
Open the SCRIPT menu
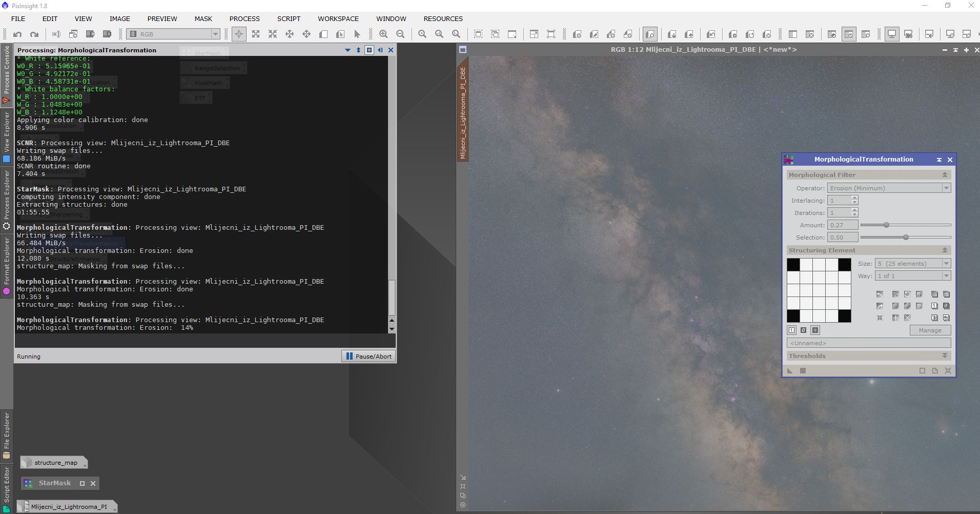[289, 18]
